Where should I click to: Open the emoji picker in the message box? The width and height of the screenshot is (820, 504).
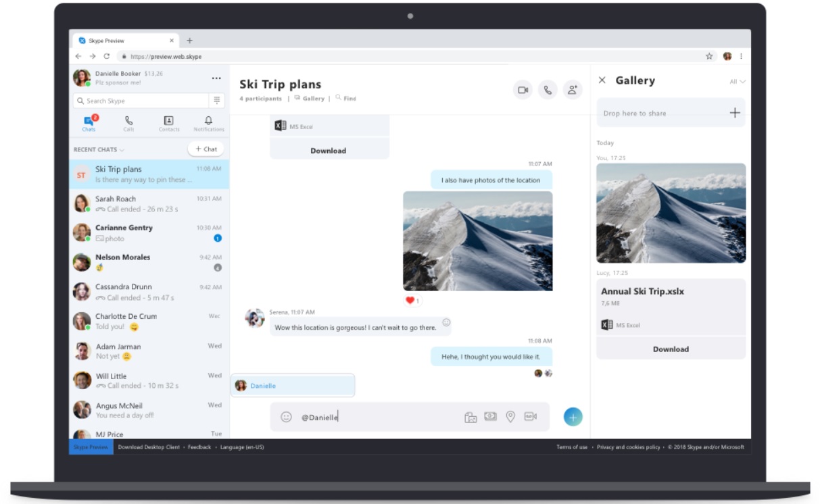pos(286,417)
